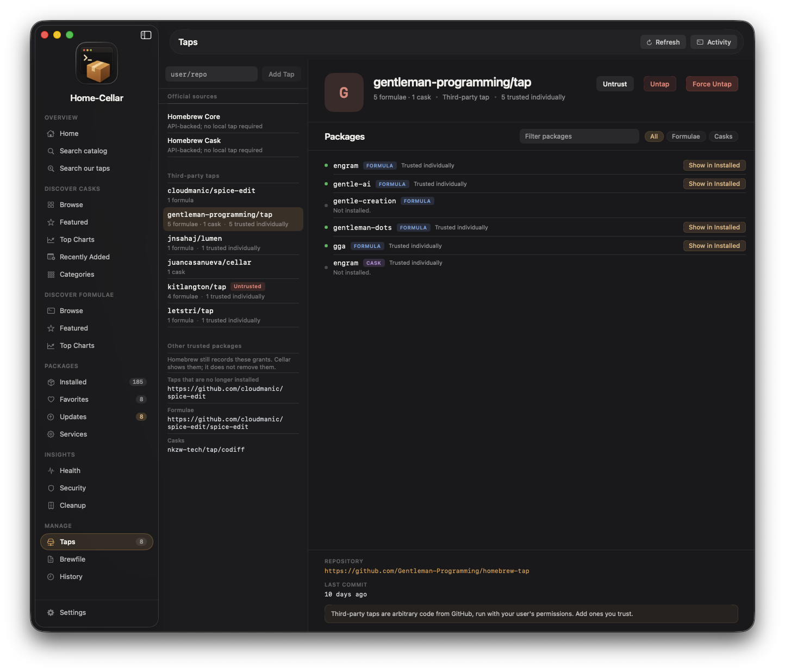
Task: Click the Filter packages field
Action: [580, 136]
